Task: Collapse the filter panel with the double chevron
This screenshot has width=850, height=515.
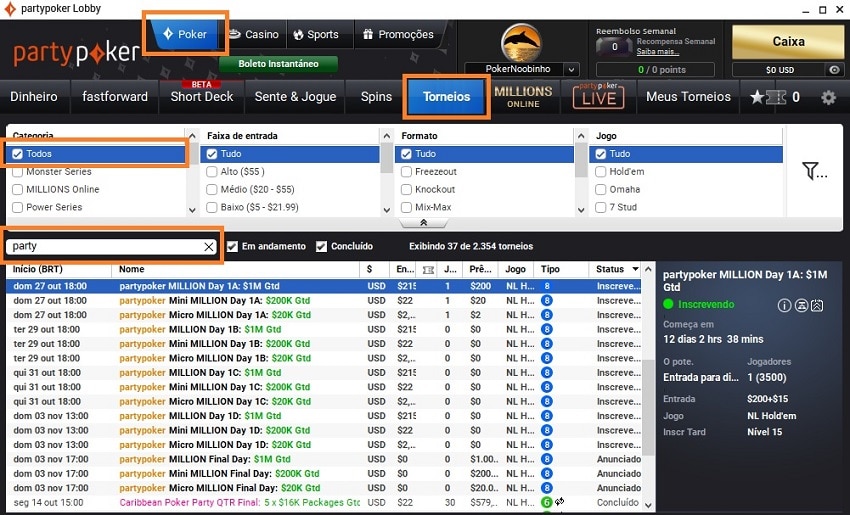Action: 423,223
